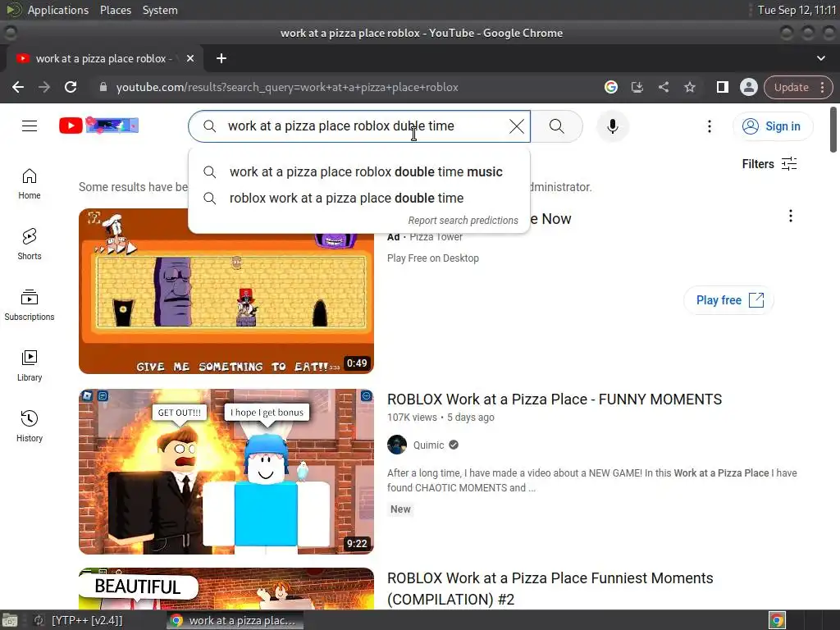
Task: Close the YouTube tab
Action: pos(190,58)
